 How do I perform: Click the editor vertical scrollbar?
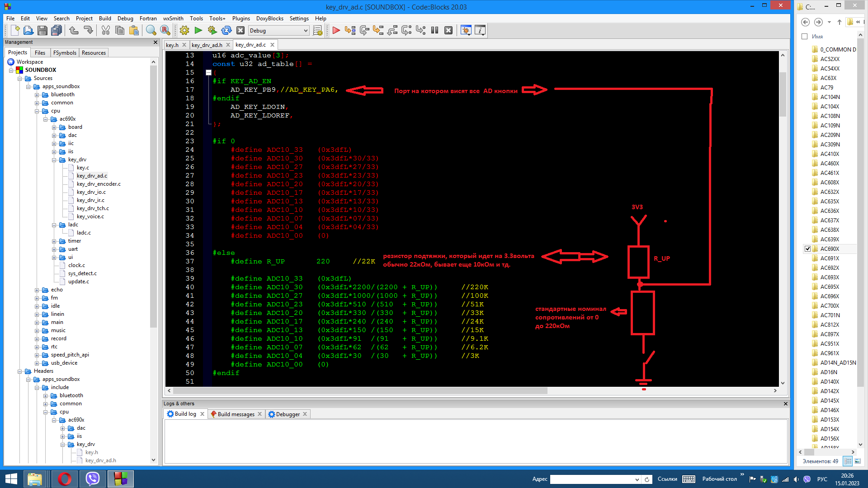[x=783, y=94]
